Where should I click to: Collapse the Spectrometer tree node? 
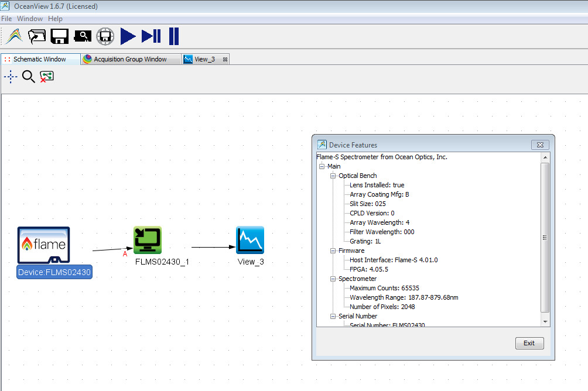(332, 279)
